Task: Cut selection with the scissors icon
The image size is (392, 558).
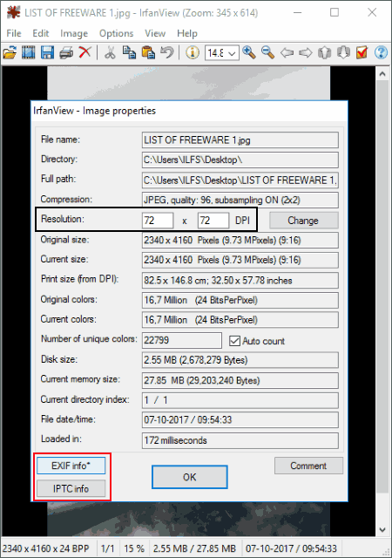Action: coord(110,52)
